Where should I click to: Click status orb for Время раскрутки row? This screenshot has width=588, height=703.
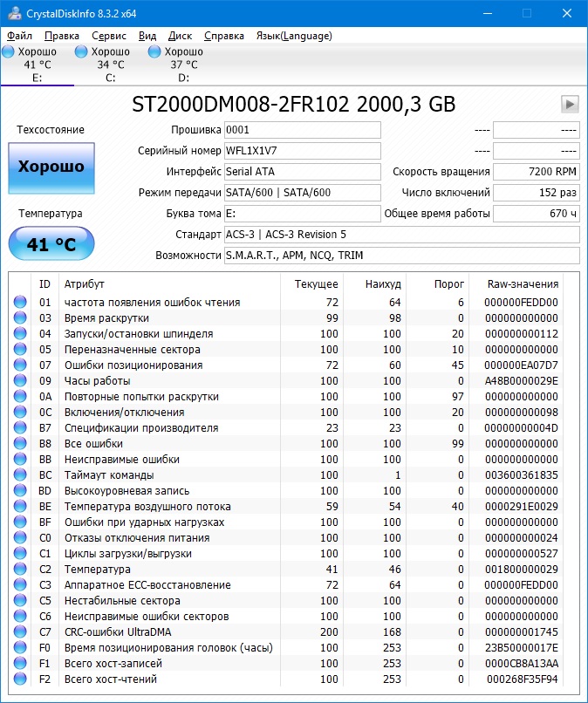[20, 317]
